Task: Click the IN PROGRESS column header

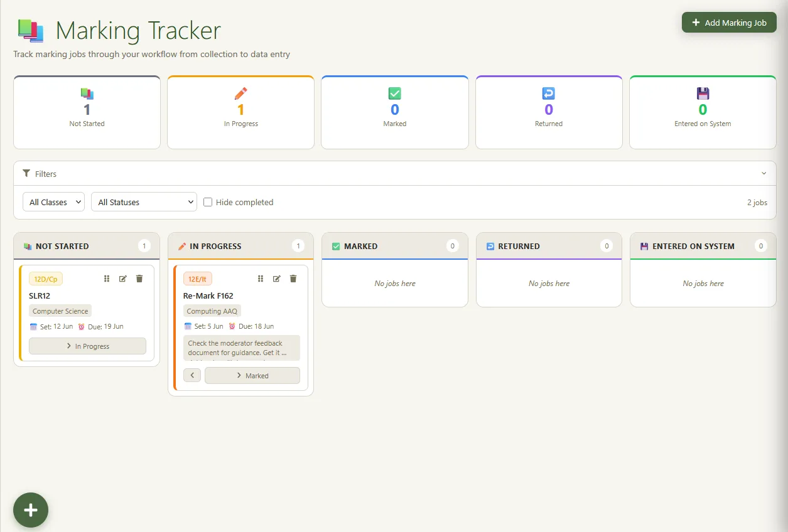Action: coord(240,246)
